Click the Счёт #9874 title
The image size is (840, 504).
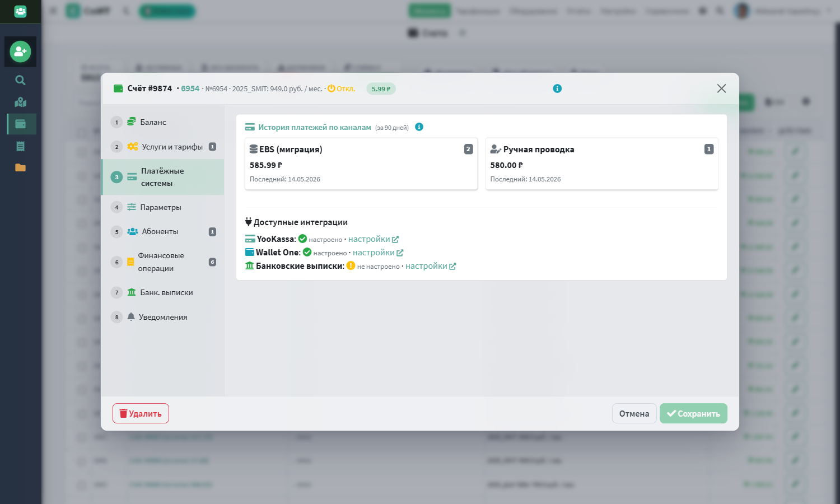click(150, 88)
